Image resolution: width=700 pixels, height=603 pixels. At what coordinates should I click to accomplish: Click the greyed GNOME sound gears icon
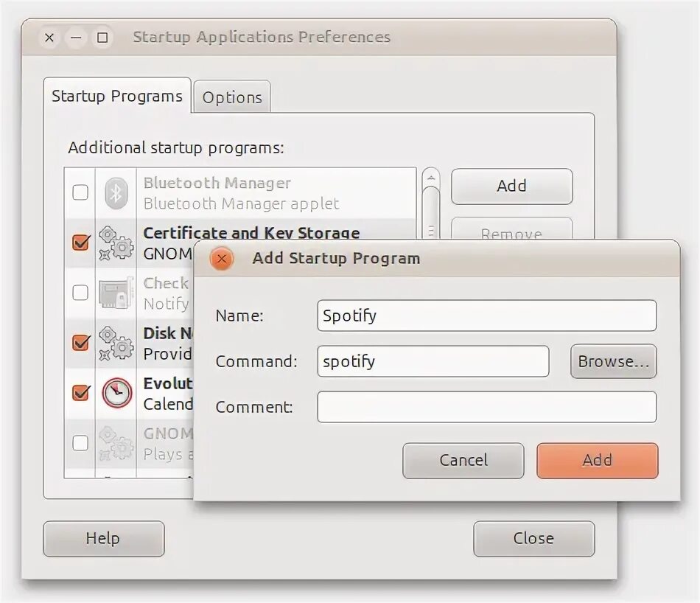coord(116,443)
